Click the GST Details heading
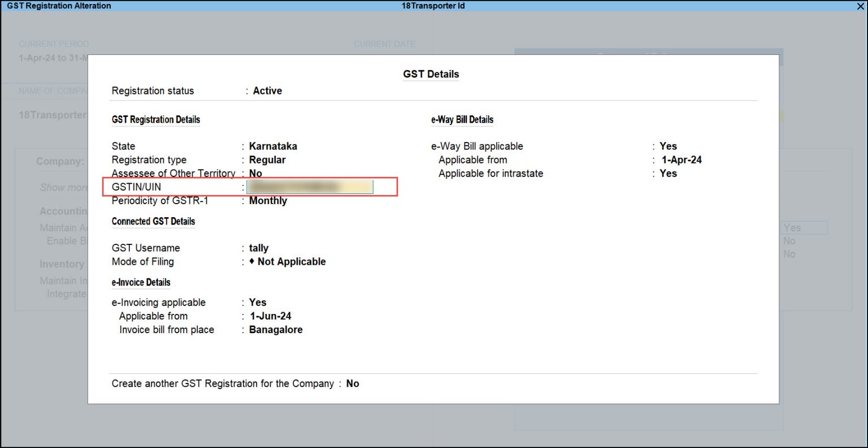 (431, 74)
